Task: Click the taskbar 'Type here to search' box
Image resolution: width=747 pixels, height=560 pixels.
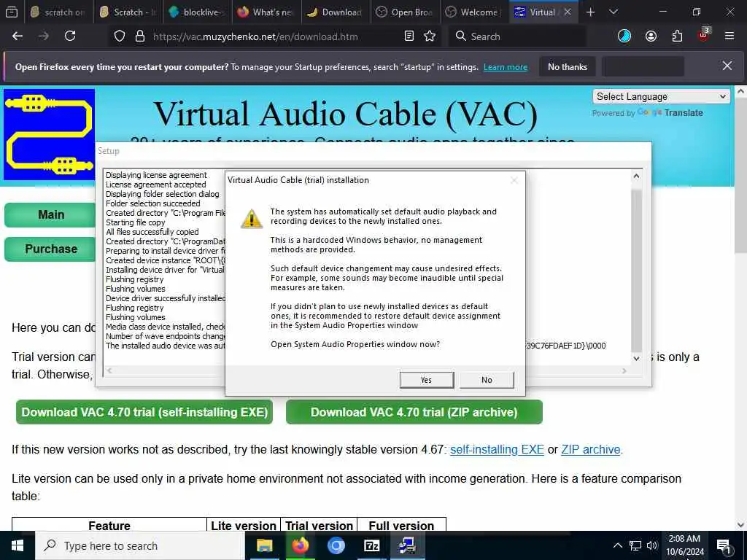Action: [x=140, y=545]
